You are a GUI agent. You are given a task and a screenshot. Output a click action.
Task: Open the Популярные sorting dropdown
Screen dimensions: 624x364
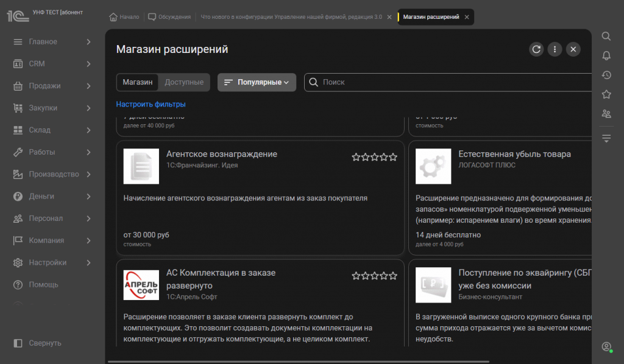pos(257,82)
